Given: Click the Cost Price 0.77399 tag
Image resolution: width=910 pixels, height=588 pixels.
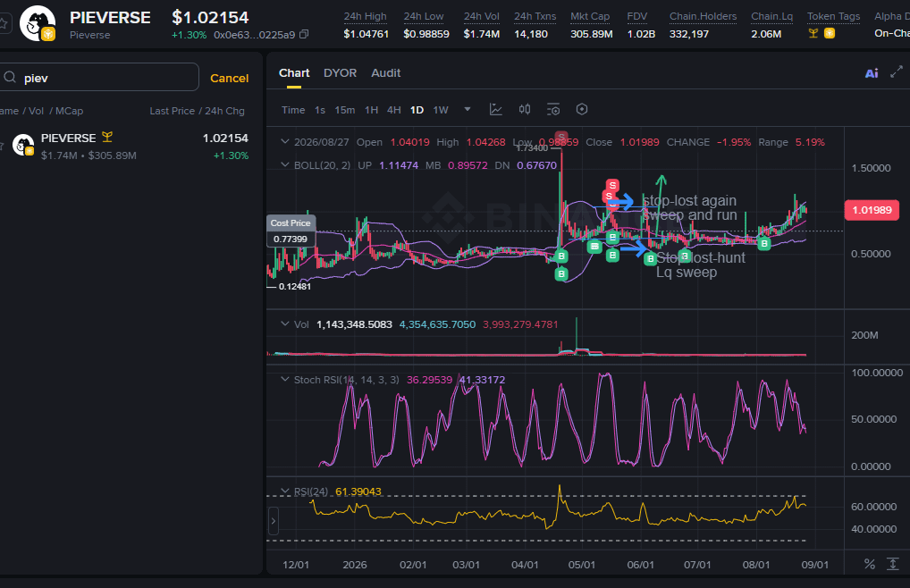Looking at the screenshot, I should [x=291, y=231].
